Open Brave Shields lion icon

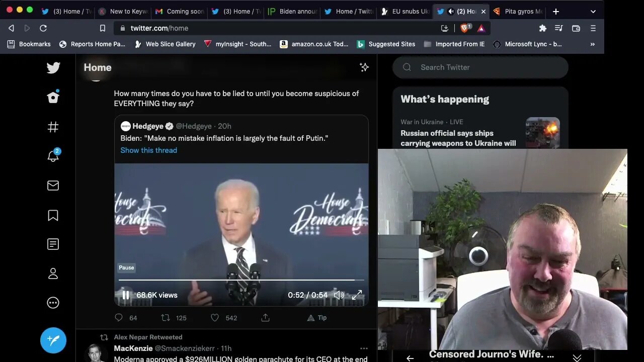point(465,28)
